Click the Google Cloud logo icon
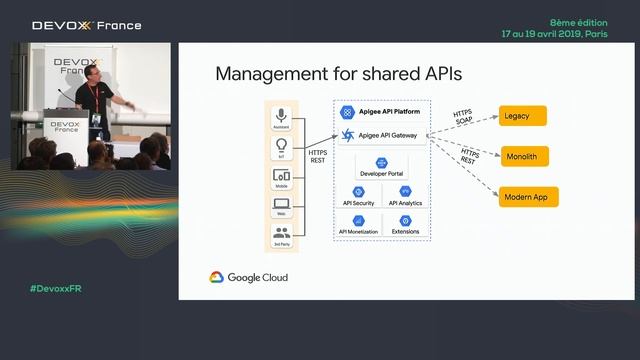Image resolution: width=640 pixels, height=360 pixels. (216, 277)
